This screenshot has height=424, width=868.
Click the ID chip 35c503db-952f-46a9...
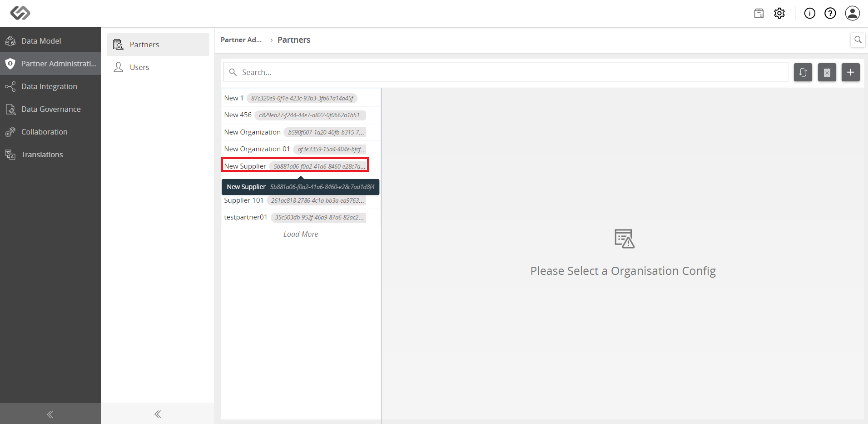(318, 217)
